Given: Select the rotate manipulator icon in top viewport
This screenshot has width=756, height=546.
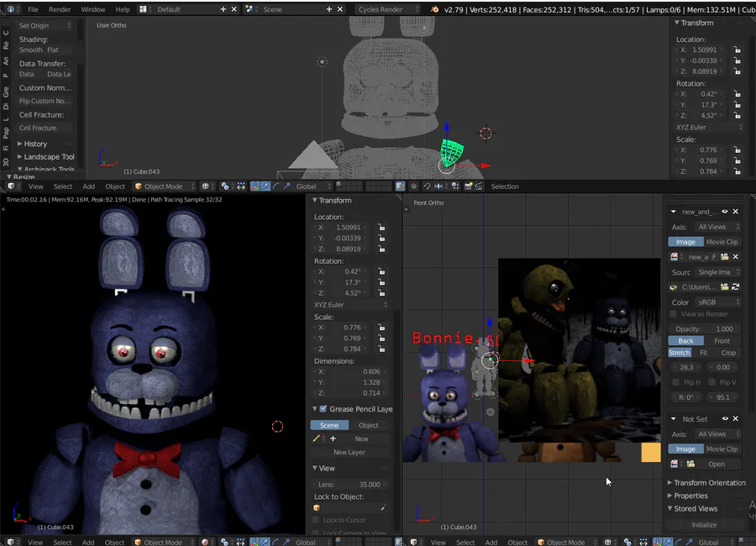Looking at the screenshot, I should [x=276, y=186].
